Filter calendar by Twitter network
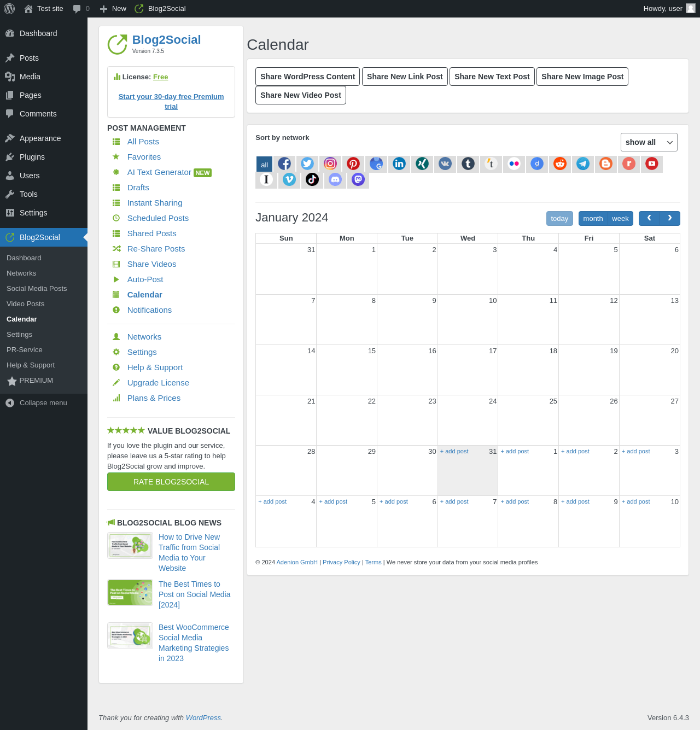700x730 pixels. 307,163
